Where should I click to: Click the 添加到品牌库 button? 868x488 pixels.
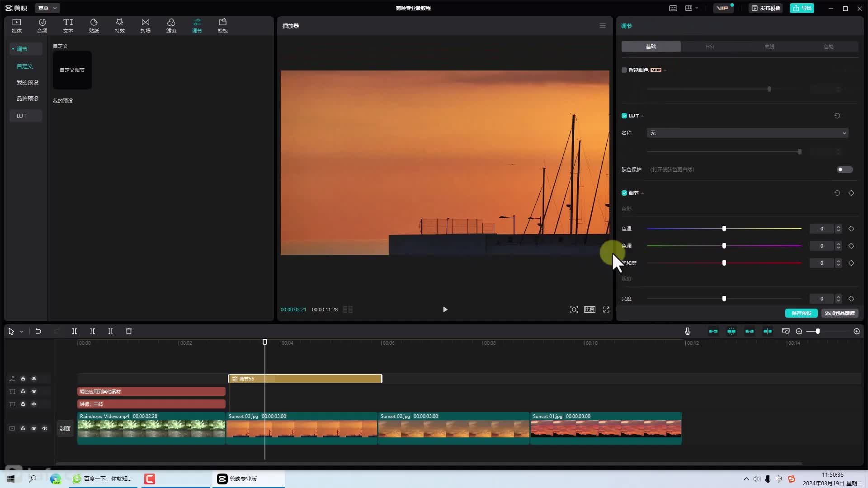[840, 313]
